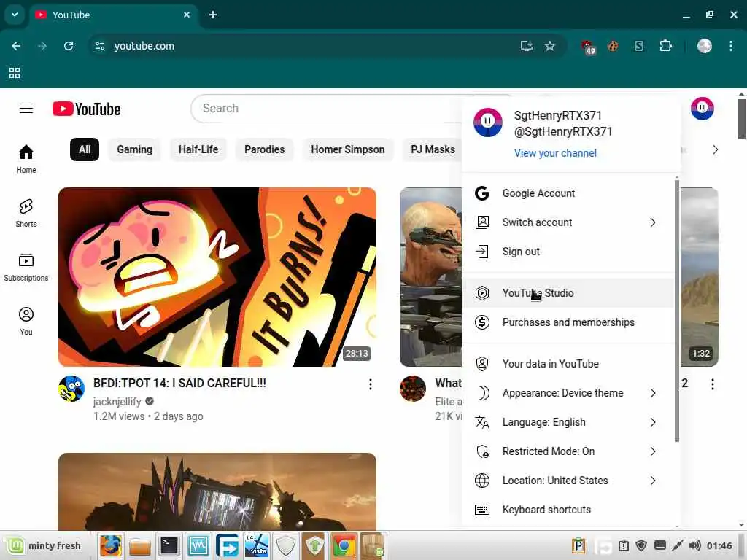Click the page vertical scrollbar
The width and height of the screenshot is (747, 560).
coord(741,119)
